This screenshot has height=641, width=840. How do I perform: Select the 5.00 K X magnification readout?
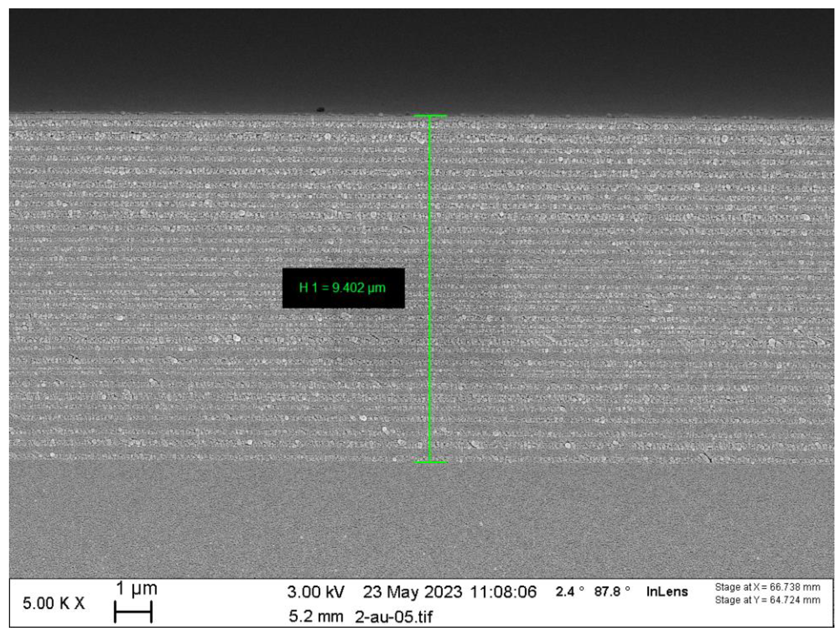(x=54, y=603)
